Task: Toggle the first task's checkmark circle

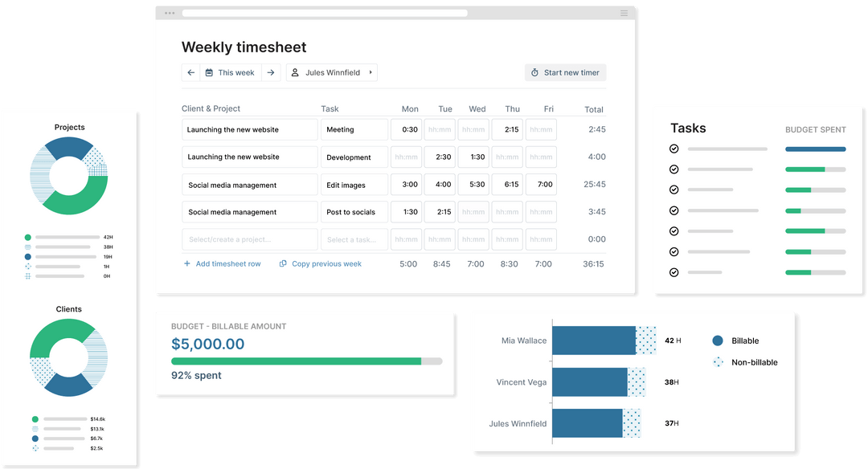Action: (x=673, y=149)
